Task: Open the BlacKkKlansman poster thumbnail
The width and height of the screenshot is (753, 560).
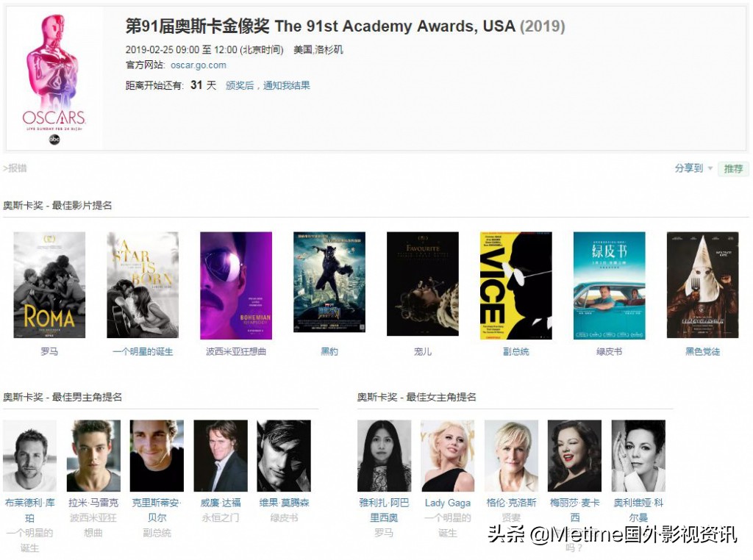Action: point(702,285)
